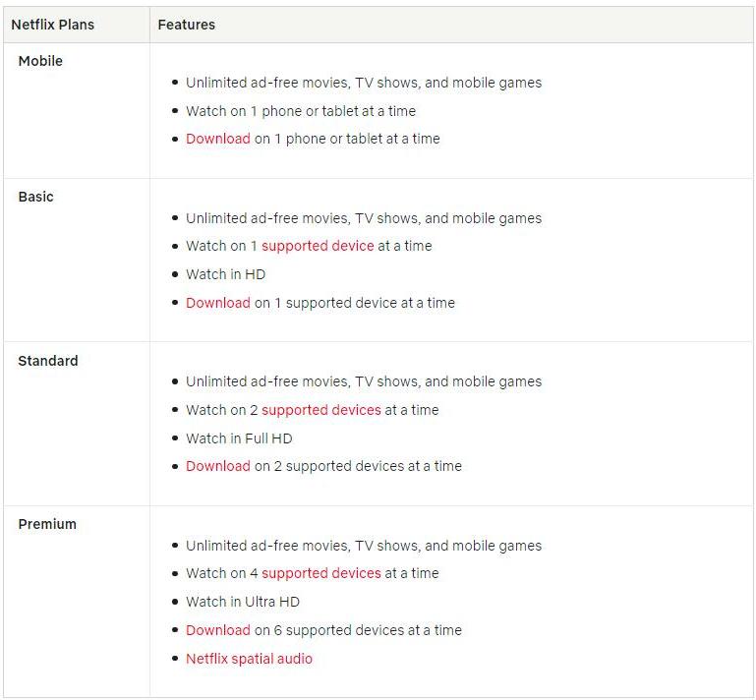Image resolution: width=756 pixels, height=700 pixels.
Task: Click Watch in Full HD text
Action: coord(239,438)
